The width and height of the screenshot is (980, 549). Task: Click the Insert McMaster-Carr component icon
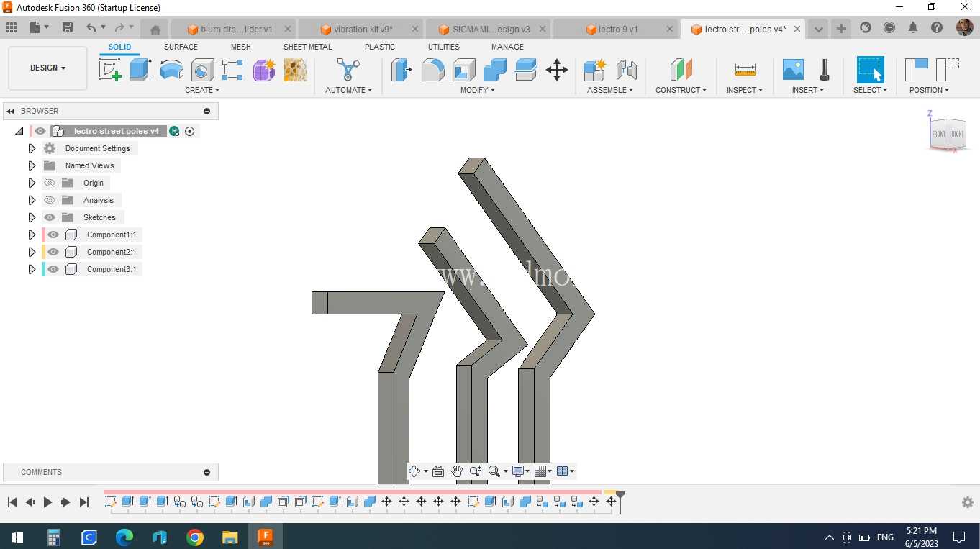pyautogui.click(x=825, y=70)
